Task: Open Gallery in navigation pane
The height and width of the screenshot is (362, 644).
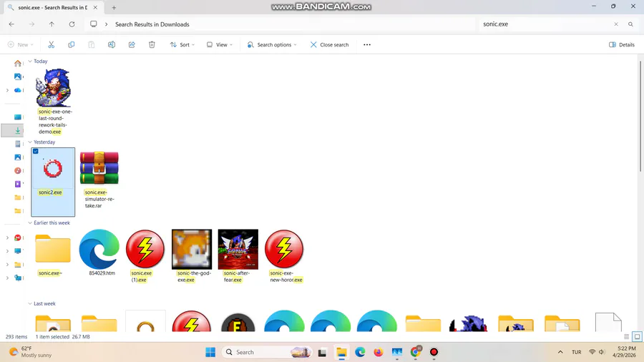Action: 18,77
